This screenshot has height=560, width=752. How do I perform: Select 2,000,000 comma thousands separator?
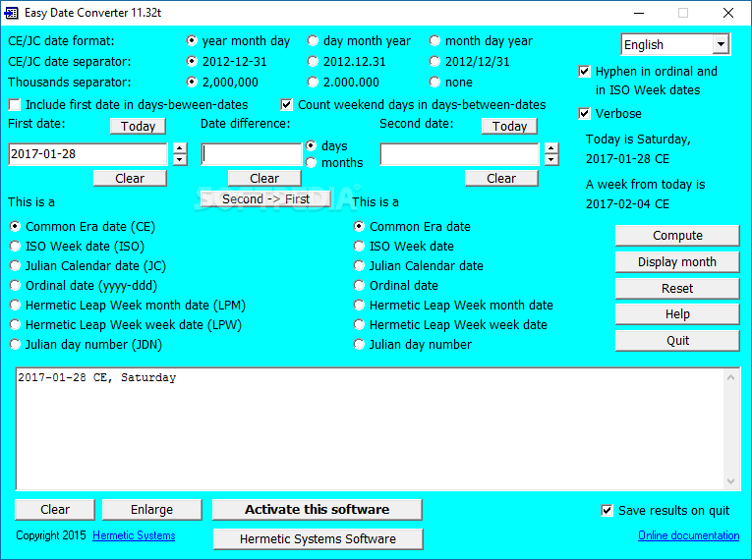(x=192, y=83)
